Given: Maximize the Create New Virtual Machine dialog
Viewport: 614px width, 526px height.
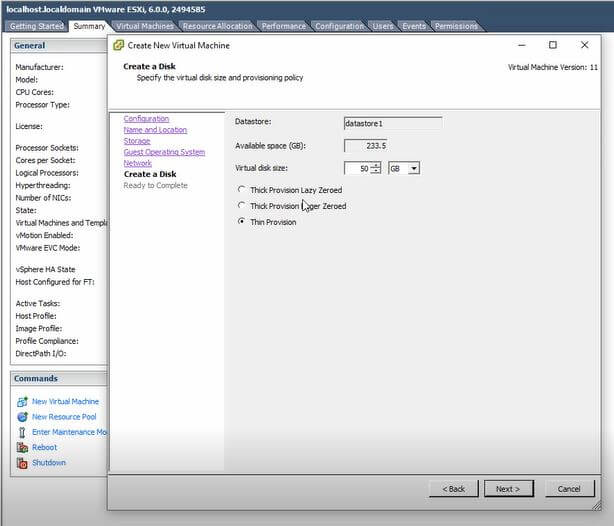Looking at the screenshot, I should pos(553,45).
